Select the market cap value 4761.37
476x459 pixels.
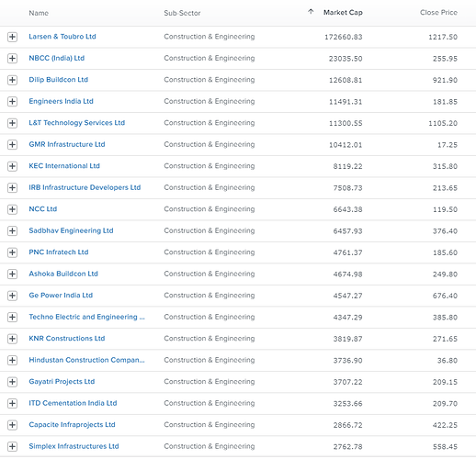click(x=347, y=252)
